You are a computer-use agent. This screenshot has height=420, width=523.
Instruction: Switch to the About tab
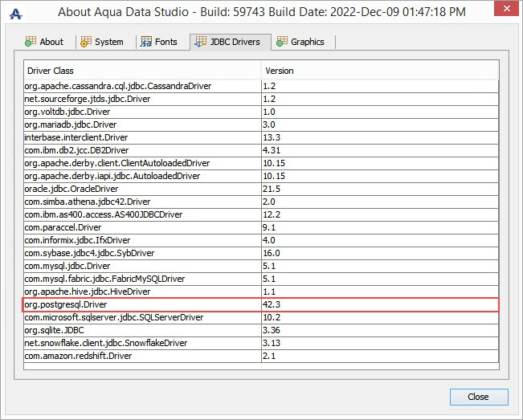[x=51, y=42]
